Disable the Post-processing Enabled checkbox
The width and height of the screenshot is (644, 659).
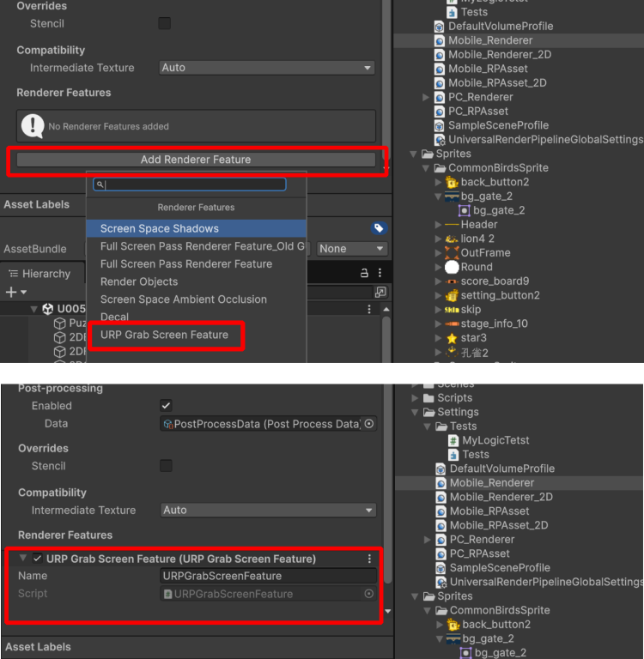point(166,406)
